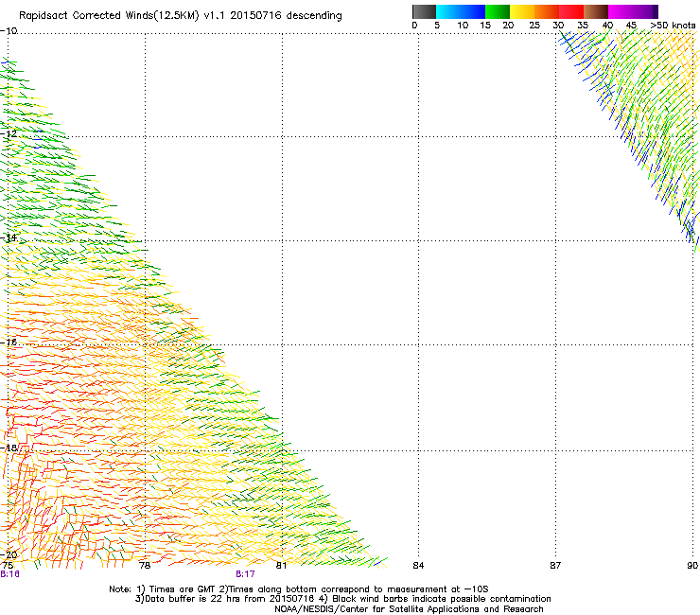Click the legend scale label '35'
700x615 pixels.
[583, 26]
